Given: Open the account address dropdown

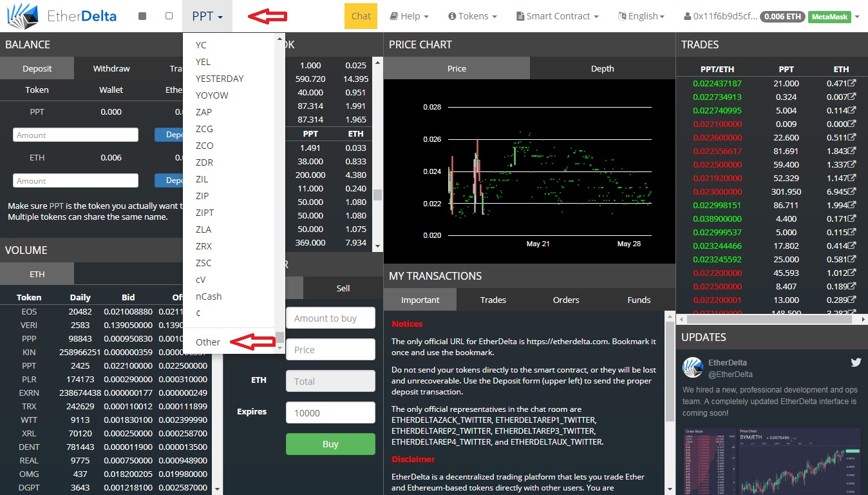Looking at the screenshot, I should point(771,16).
